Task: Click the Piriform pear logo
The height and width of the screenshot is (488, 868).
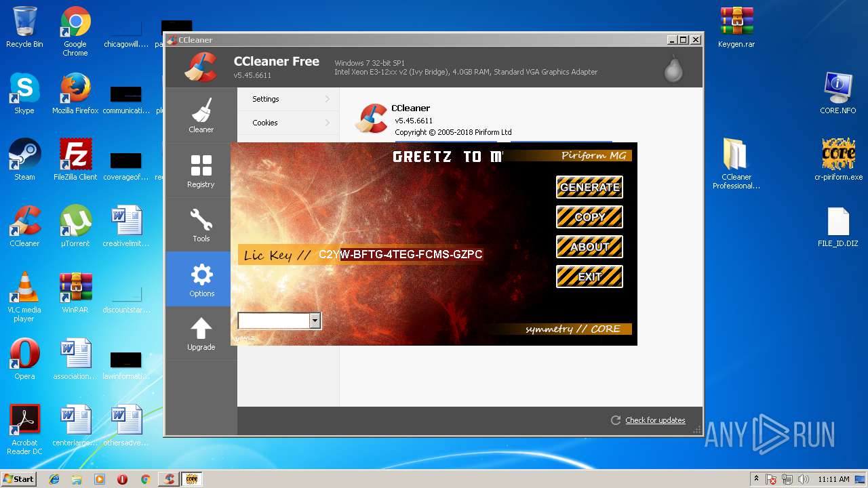Action: (673, 68)
